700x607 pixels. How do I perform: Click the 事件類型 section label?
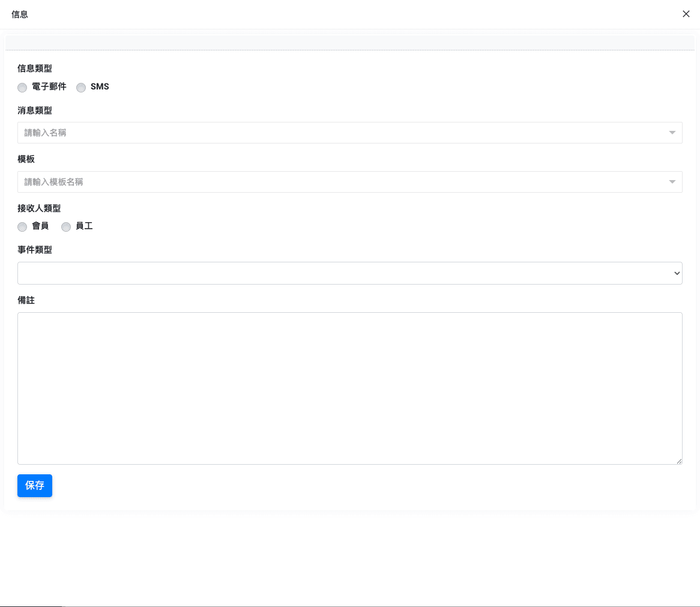[x=35, y=250]
